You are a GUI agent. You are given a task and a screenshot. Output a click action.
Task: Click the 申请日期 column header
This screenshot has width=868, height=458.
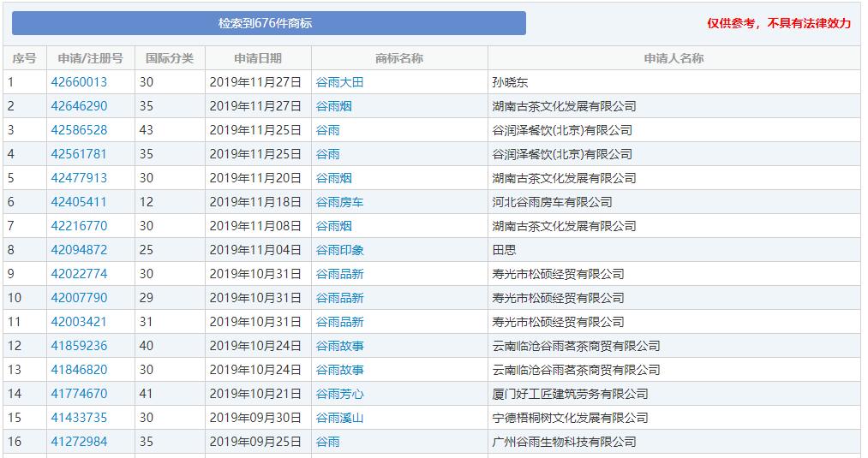[258, 58]
